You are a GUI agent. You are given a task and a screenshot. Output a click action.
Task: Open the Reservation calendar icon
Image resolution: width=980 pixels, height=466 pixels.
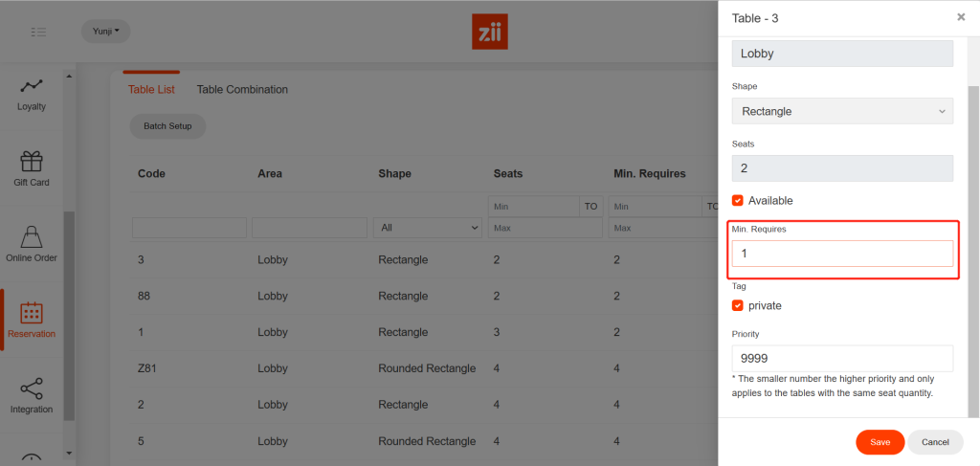[x=32, y=312]
